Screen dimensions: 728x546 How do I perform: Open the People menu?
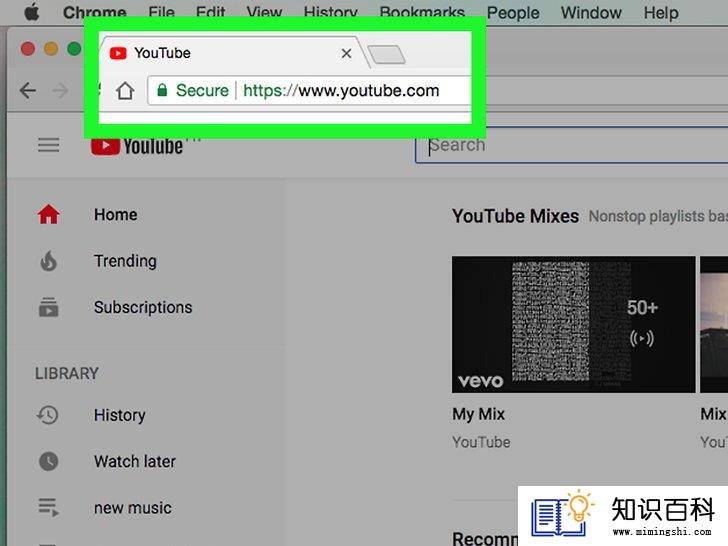tap(513, 13)
